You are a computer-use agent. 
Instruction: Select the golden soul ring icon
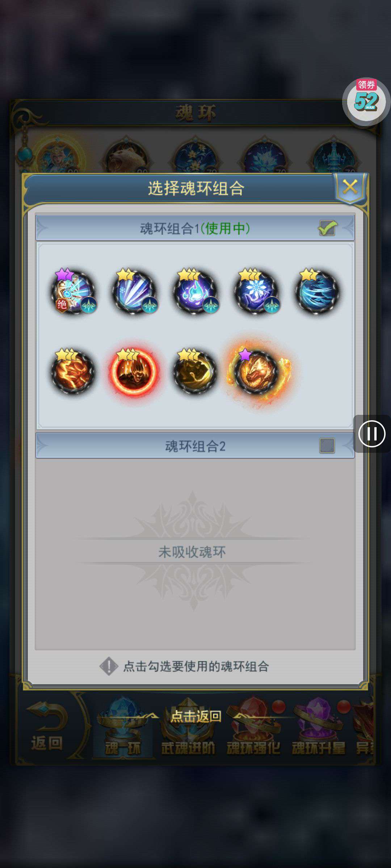[195, 371]
